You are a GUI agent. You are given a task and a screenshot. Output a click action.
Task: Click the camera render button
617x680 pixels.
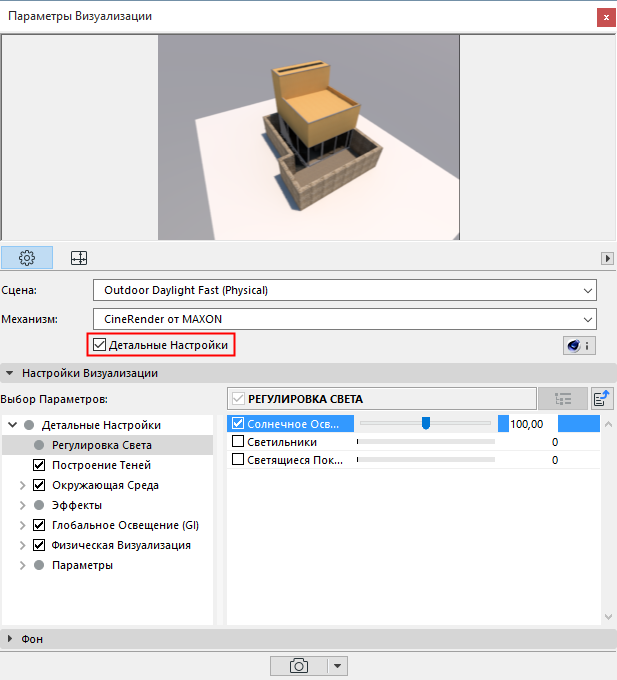click(299, 666)
